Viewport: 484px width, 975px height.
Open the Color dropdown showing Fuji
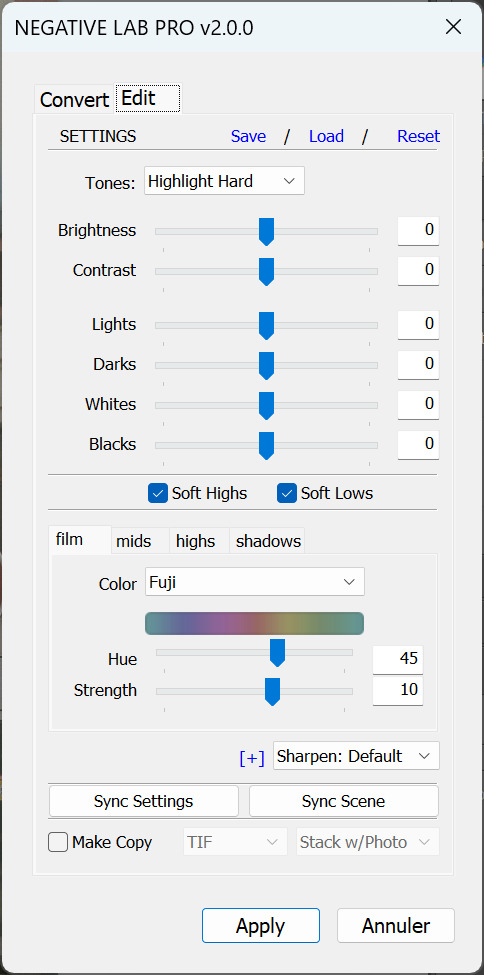(x=255, y=582)
